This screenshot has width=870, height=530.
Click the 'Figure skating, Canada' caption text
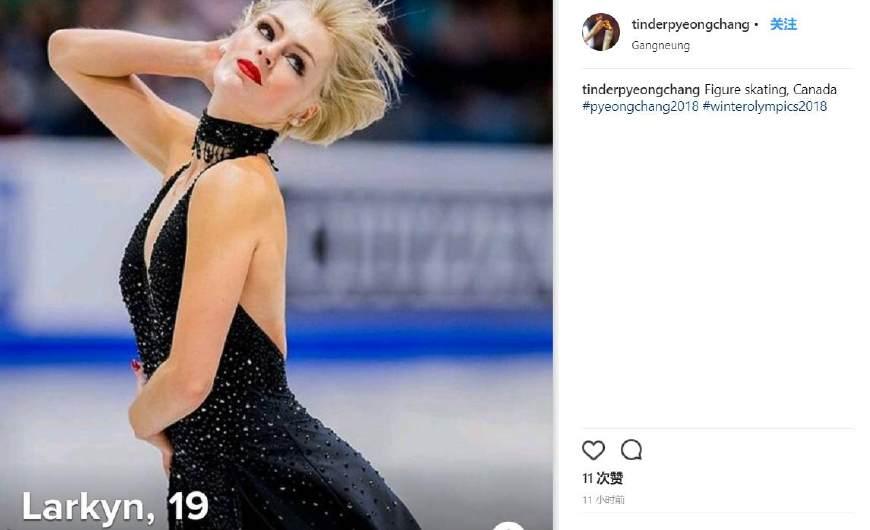click(x=770, y=89)
